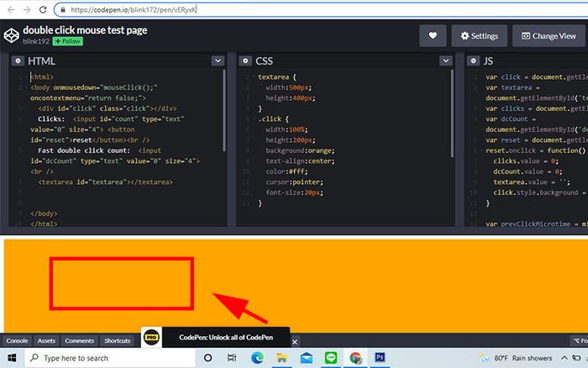Love this pen with heart button
588x368 pixels.
point(433,36)
